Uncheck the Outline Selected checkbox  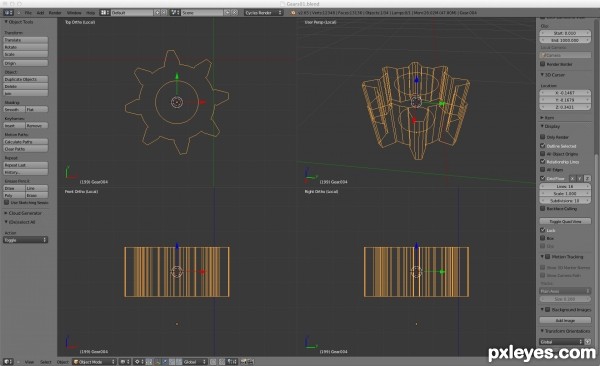(x=543, y=145)
